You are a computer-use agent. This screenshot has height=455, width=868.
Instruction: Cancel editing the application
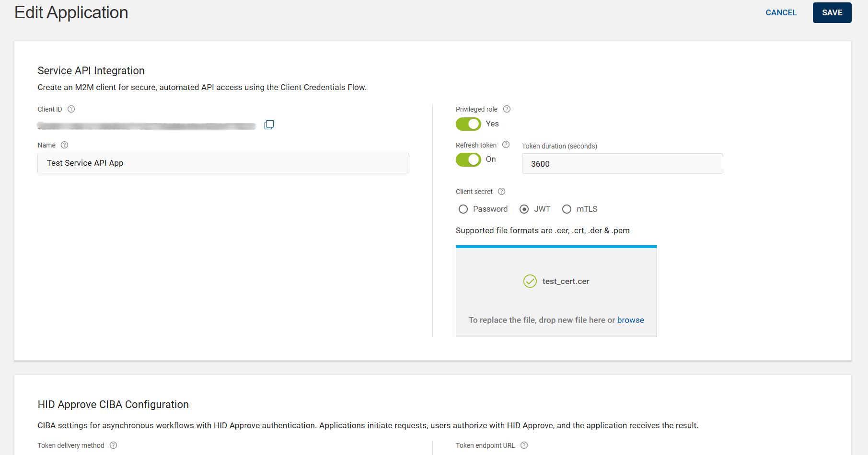click(x=781, y=12)
